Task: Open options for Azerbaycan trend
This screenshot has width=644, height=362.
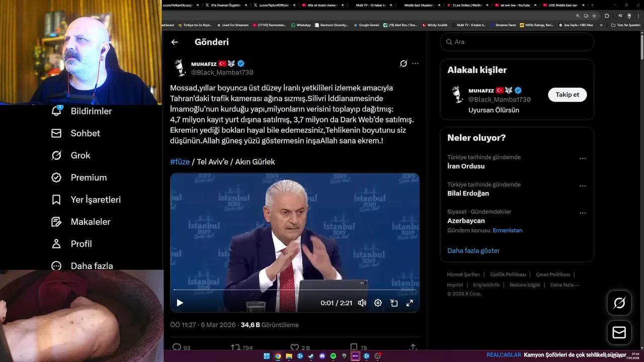Action: (583, 213)
